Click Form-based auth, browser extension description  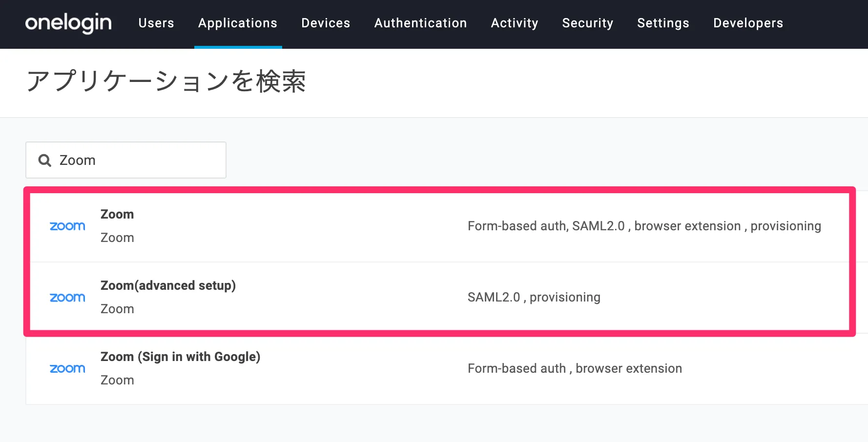point(575,369)
